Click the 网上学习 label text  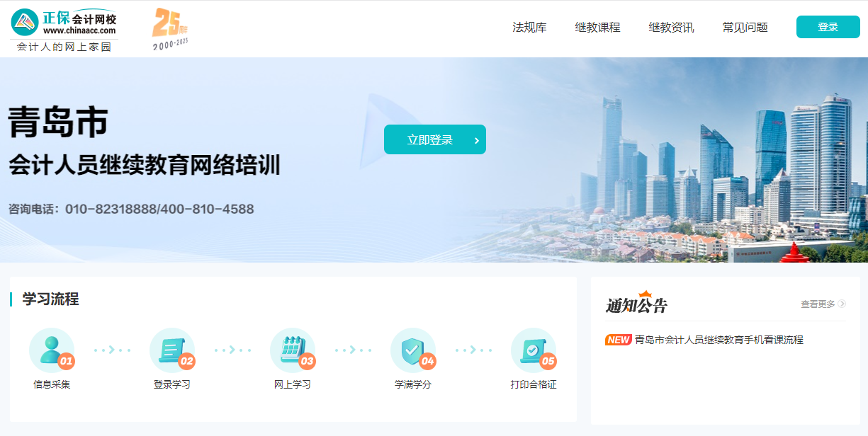point(293,384)
